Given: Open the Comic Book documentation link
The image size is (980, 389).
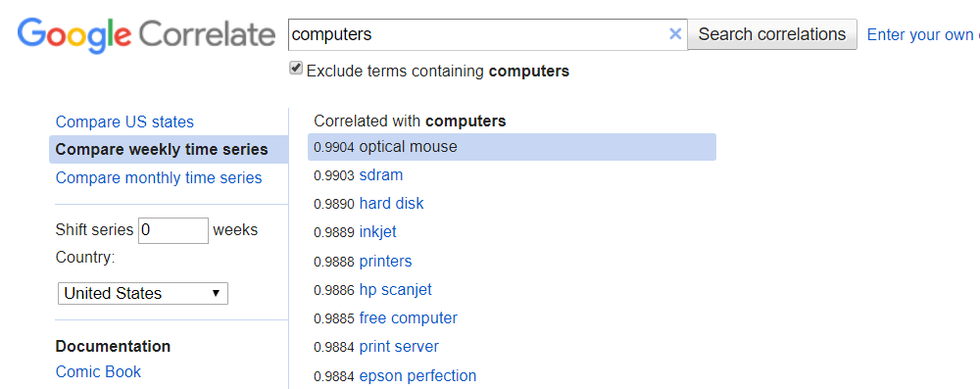Looking at the screenshot, I should [98, 371].
